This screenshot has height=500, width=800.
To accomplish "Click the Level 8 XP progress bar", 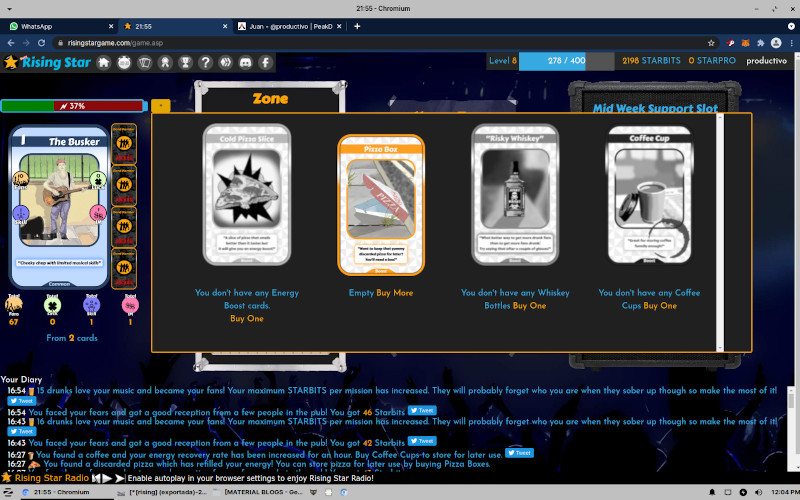I will 566,61.
